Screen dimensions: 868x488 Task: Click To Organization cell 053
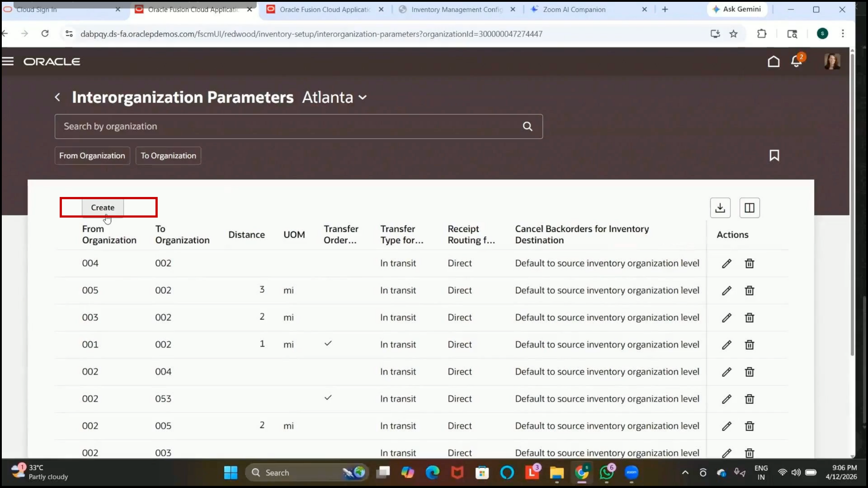point(163,399)
